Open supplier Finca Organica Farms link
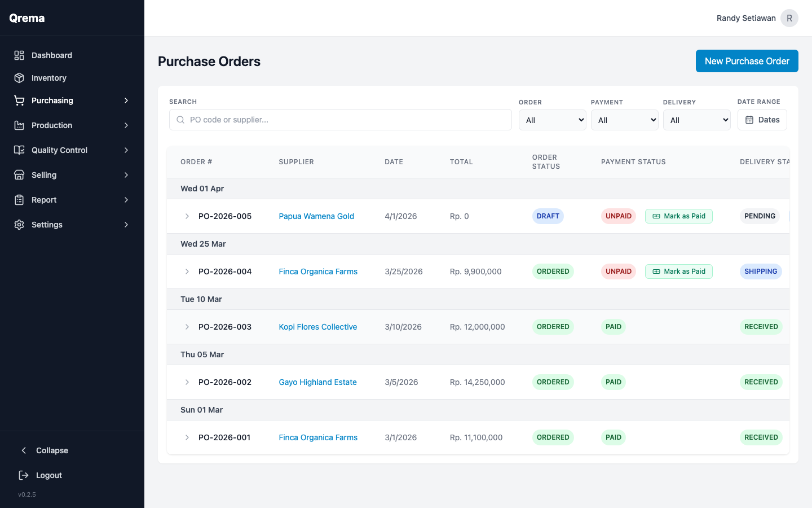This screenshot has width=812, height=508. click(318, 271)
